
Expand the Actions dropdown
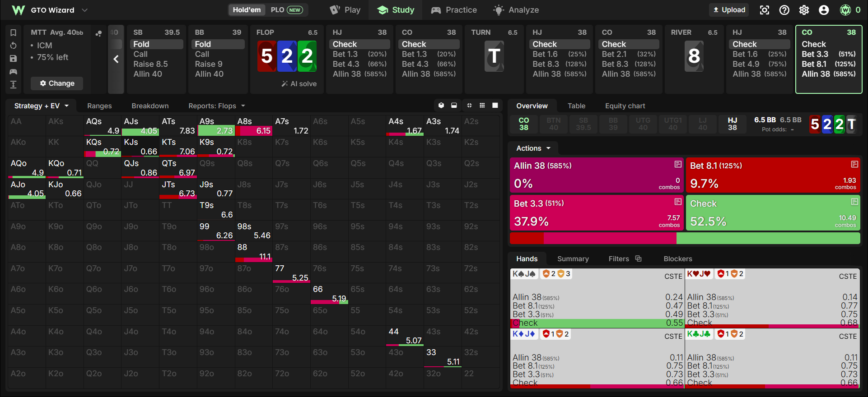tap(533, 148)
